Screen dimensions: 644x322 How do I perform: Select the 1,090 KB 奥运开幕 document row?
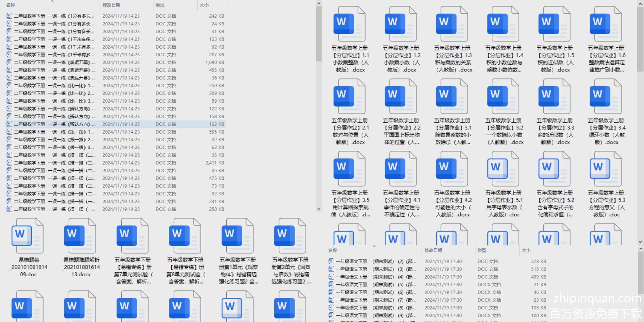[55, 62]
